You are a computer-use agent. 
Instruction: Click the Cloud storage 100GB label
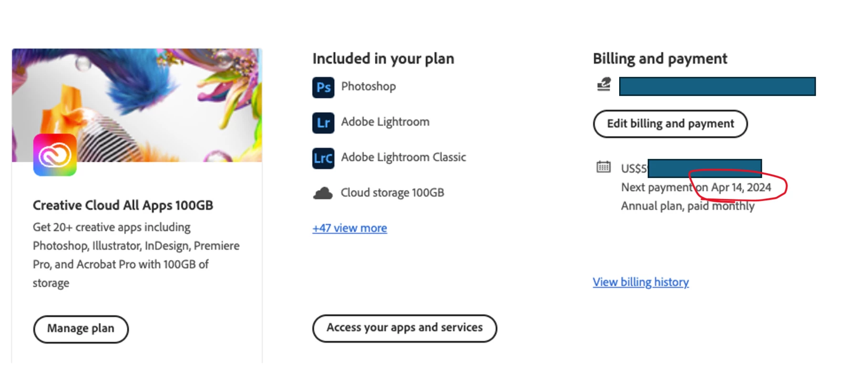(392, 193)
